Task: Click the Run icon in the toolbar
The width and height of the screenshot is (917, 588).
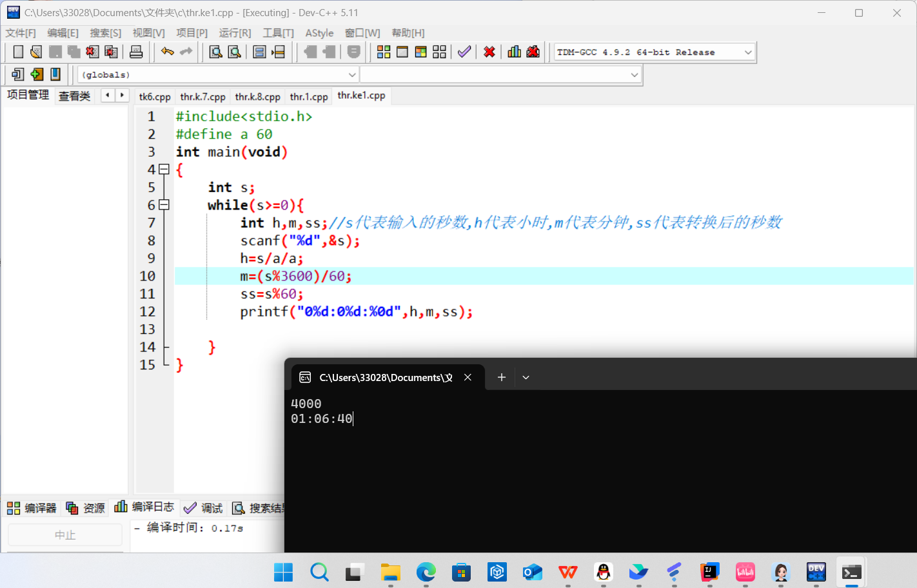Action: 402,52
